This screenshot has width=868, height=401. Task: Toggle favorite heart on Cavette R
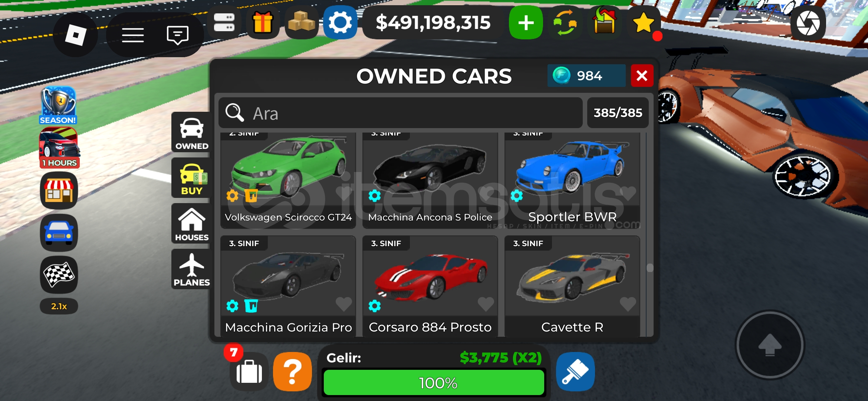[x=628, y=304]
